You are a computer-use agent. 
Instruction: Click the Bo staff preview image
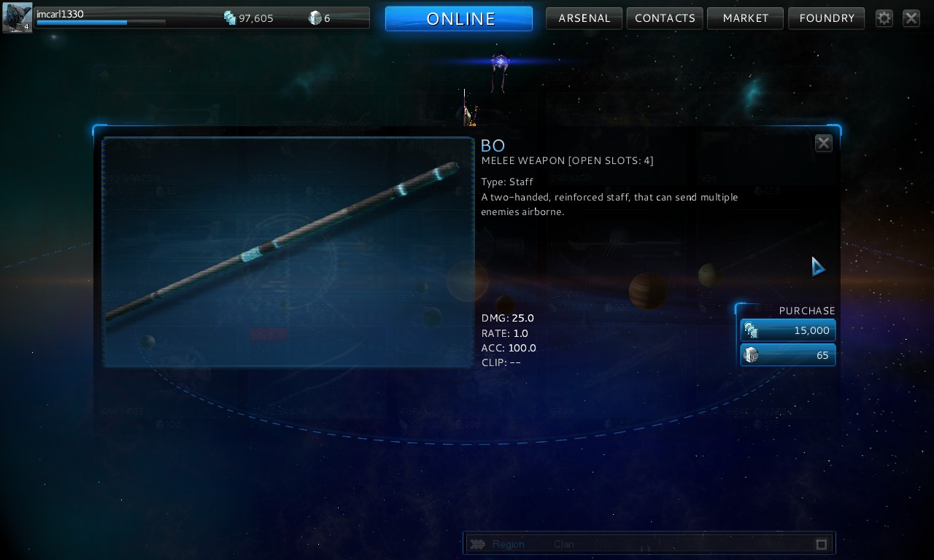(x=288, y=252)
